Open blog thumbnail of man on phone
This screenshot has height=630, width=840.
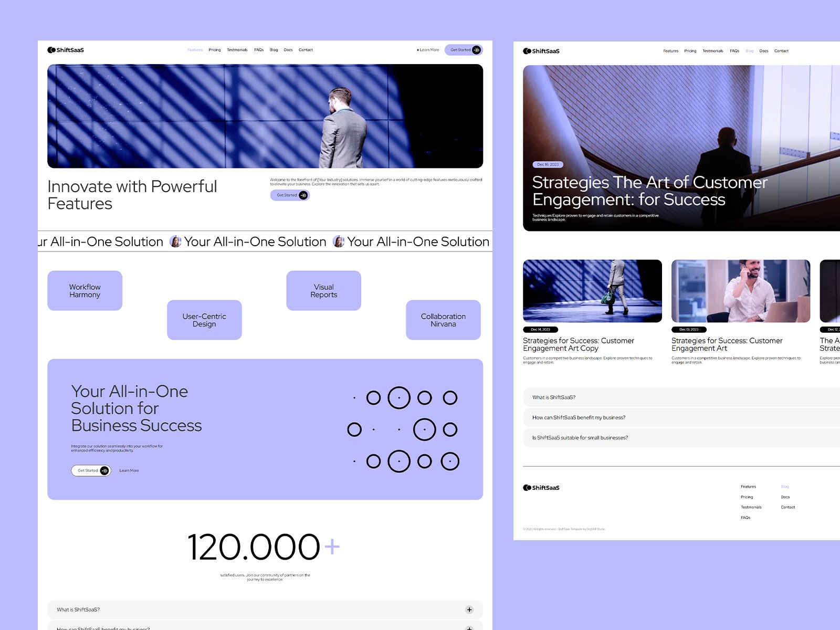741,291
